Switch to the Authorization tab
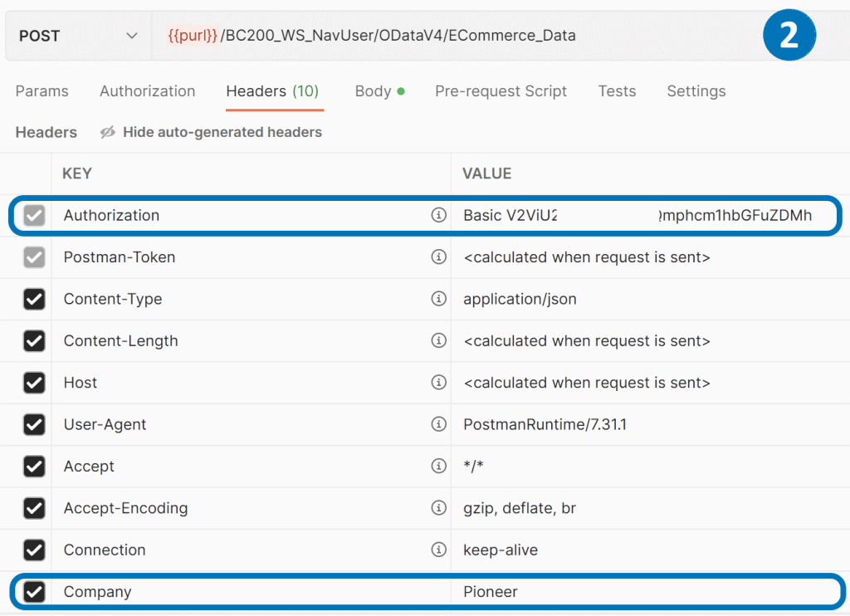This screenshot has height=616, width=850. click(147, 91)
